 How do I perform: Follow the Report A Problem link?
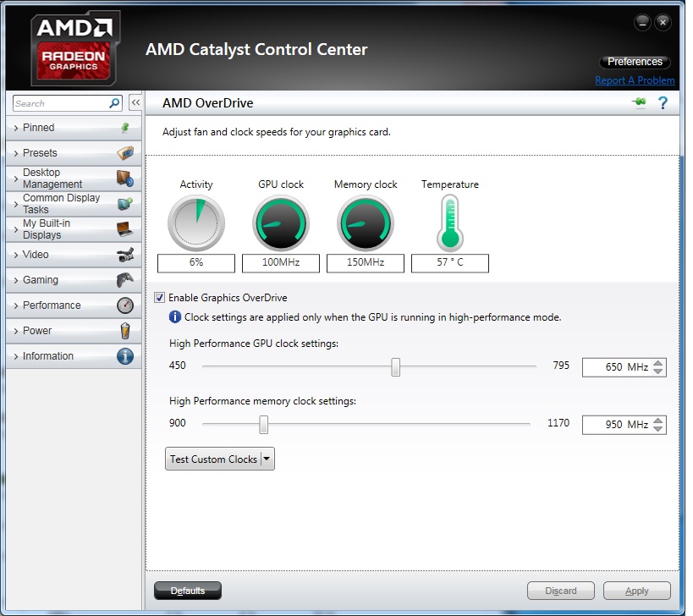pyautogui.click(x=635, y=80)
